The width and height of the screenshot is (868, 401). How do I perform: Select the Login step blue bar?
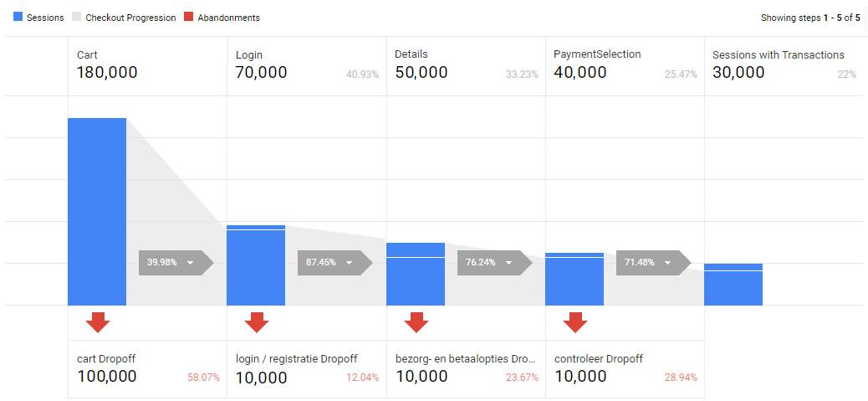[x=256, y=265]
